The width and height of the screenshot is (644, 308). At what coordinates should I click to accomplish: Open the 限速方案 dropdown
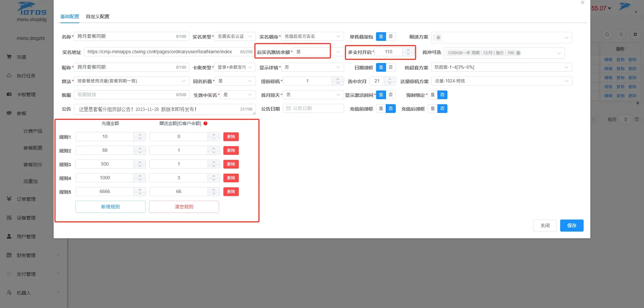[x=501, y=38]
